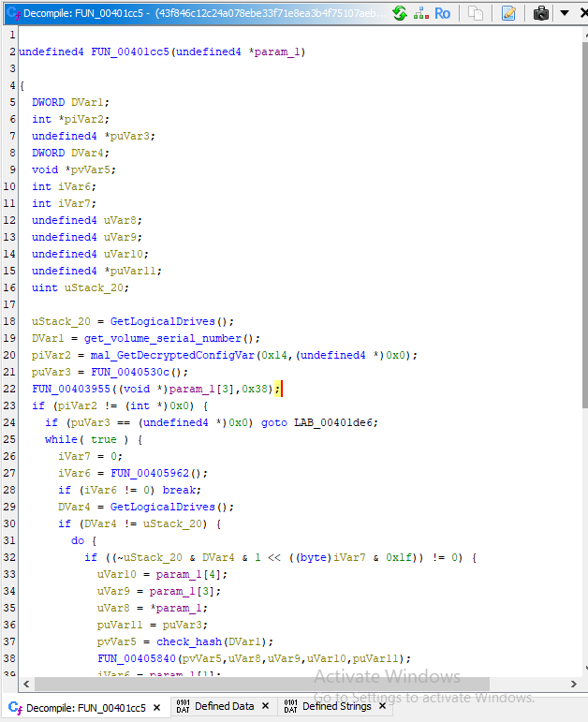Close the Decompile panel via X
The image size is (588, 722).
point(584,13)
